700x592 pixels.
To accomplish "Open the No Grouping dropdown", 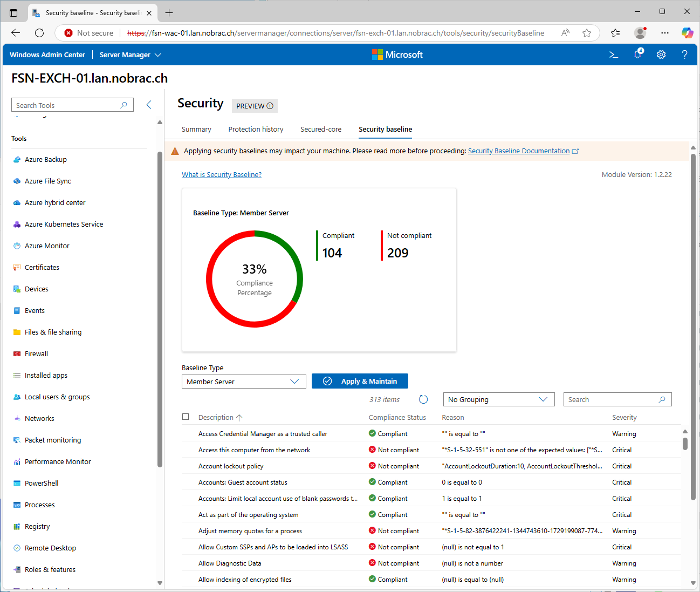I will 499,399.
